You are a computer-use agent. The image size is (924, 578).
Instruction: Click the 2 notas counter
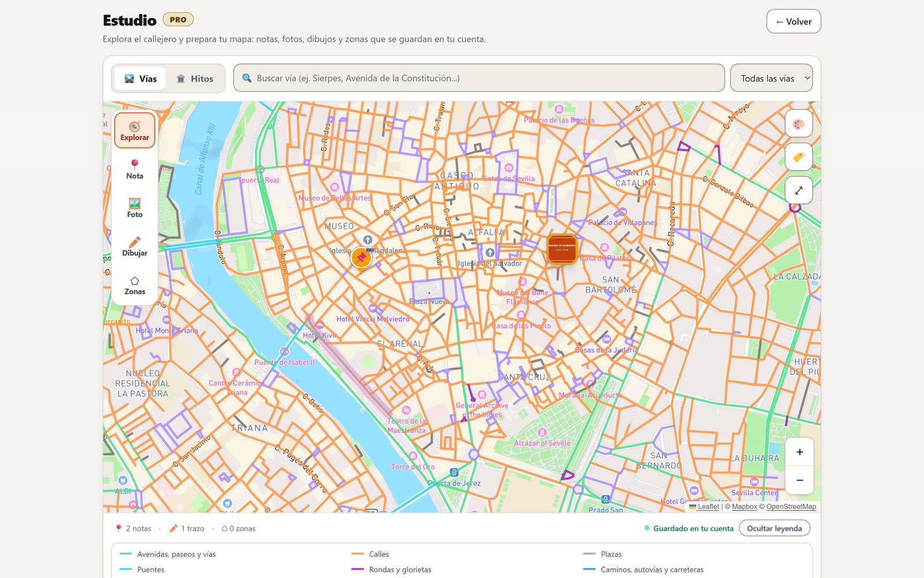click(x=133, y=528)
